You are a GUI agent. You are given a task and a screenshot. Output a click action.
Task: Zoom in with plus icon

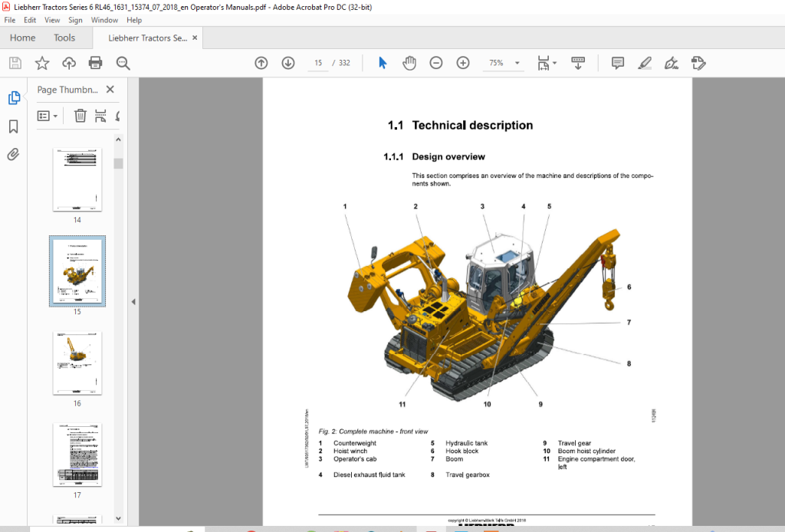pyautogui.click(x=463, y=63)
